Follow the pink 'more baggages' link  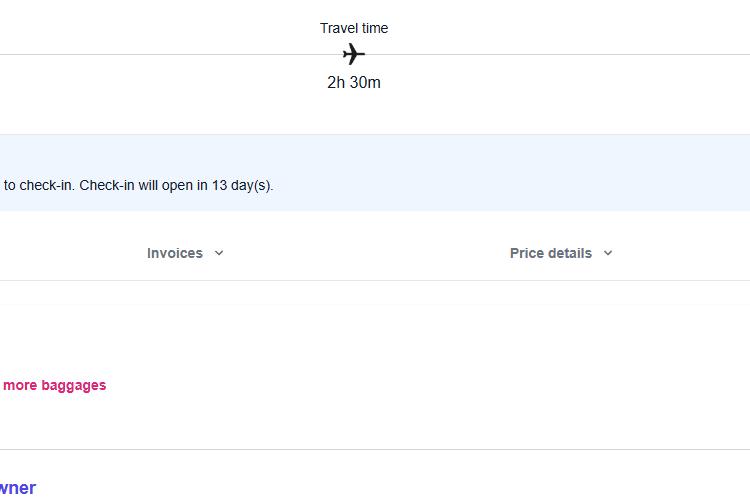[55, 386]
